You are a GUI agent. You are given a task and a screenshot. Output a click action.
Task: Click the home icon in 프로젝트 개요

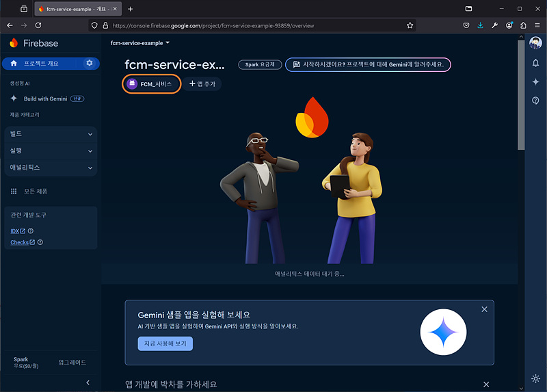pos(14,63)
